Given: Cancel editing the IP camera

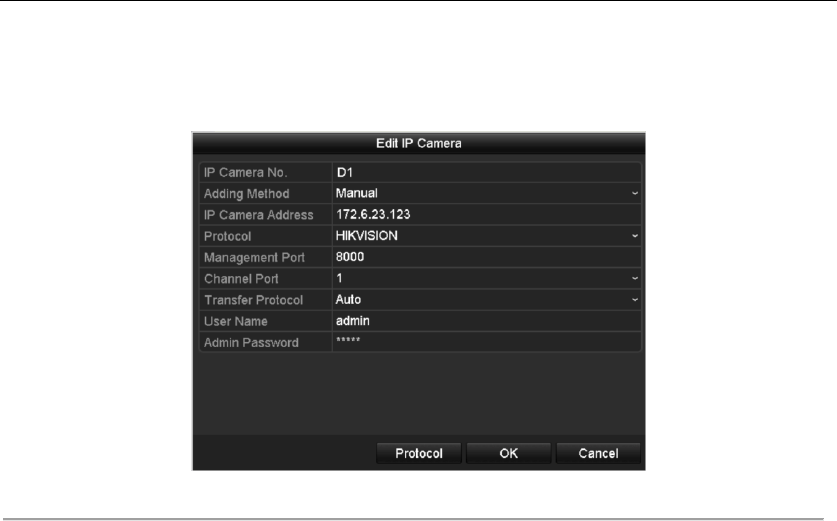Looking at the screenshot, I should [x=598, y=453].
